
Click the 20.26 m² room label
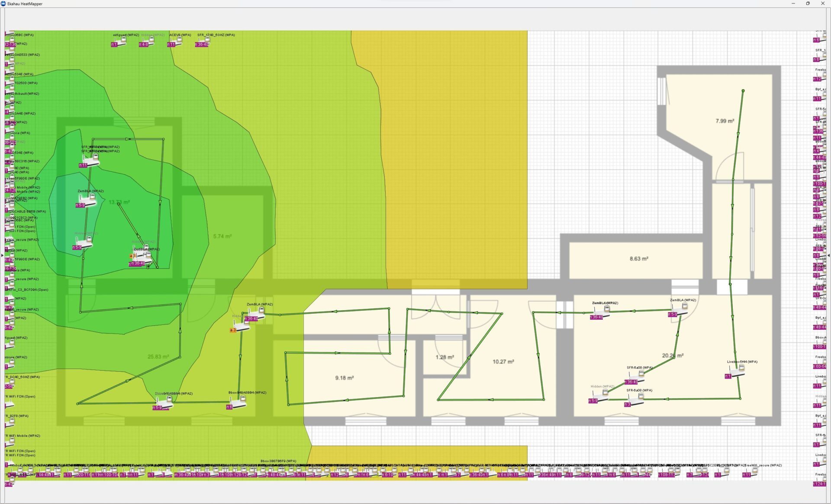point(673,356)
